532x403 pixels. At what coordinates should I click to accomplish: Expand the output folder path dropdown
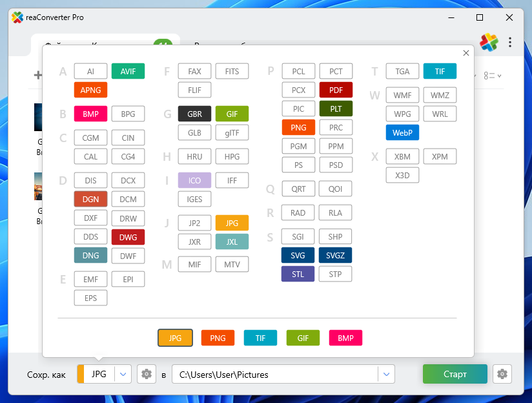coord(386,374)
